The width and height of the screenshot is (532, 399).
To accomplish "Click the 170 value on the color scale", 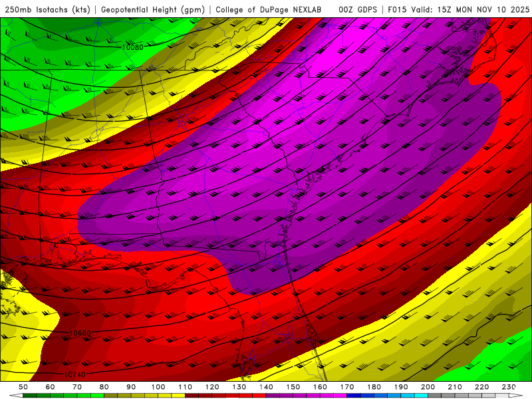I will pyautogui.click(x=347, y=387).
